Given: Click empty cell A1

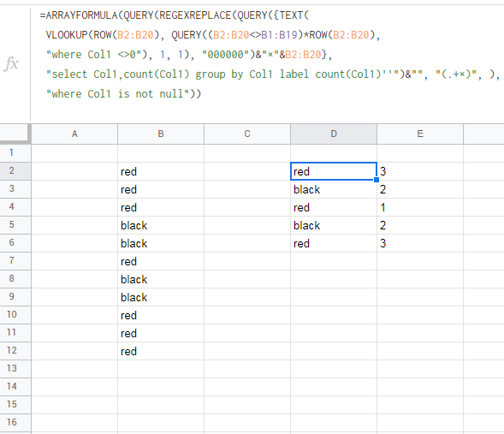Looking at the screenshot, I should click(x=74, y=153).
